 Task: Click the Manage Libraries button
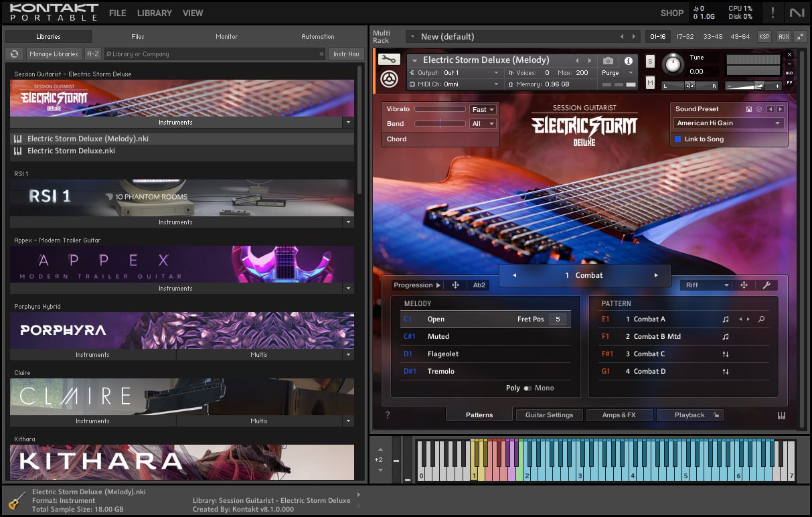point(54,54)
